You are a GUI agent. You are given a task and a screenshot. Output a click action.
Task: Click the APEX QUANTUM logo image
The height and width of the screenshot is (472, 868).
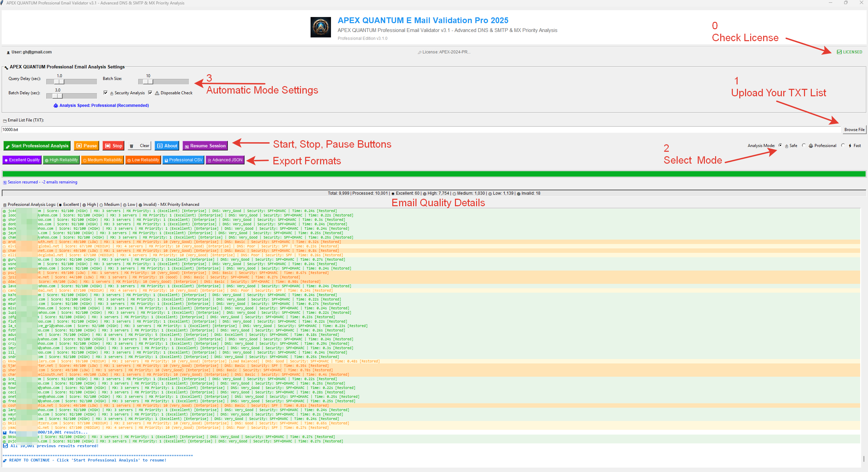pos(320,27)
